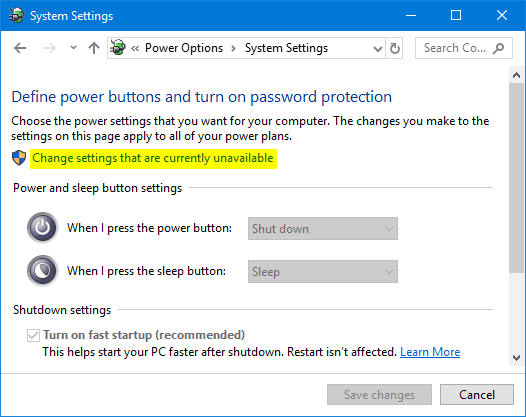Click the search magnifier icon
Image resolution: width=526 pixels, height=417 pixels.
click(498, 48)
